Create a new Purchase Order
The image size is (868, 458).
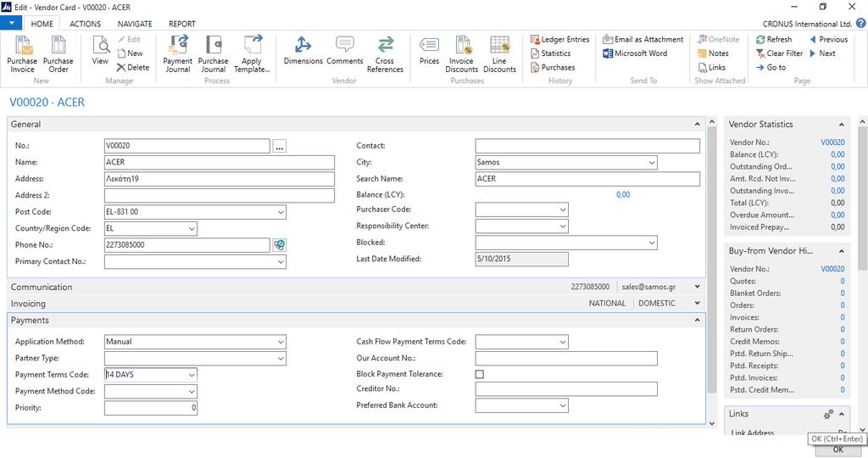pyautogui.click(x=58, y=54)
